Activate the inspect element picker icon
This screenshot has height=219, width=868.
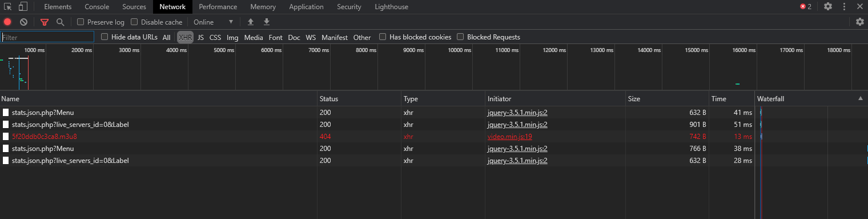pos(8,7)
